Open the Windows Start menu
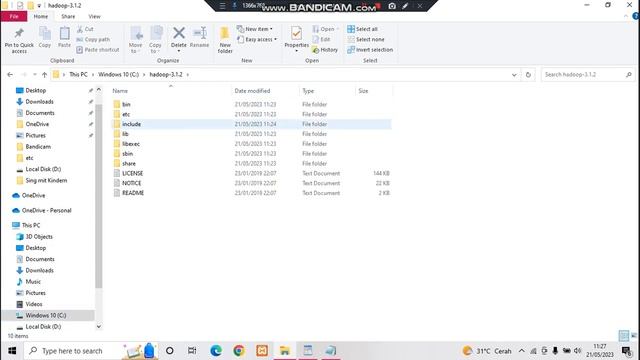Viewport: 640px width, 360px height. tap(12, 351)
